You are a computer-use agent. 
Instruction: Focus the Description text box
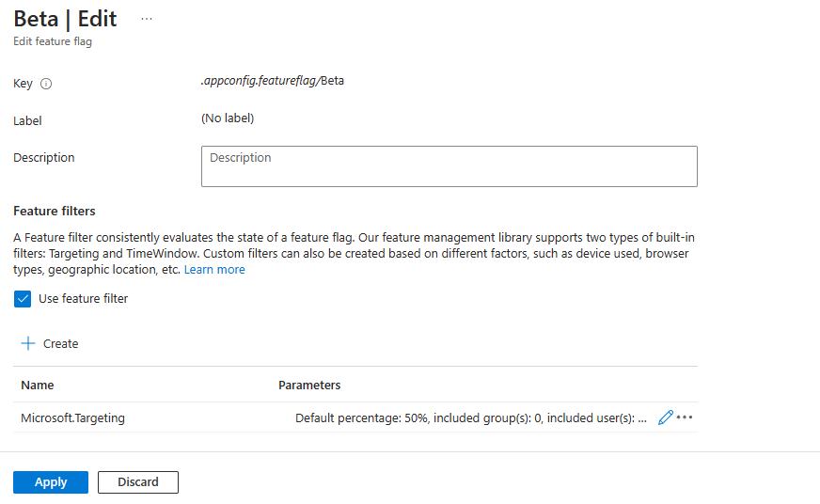(449, 166)
